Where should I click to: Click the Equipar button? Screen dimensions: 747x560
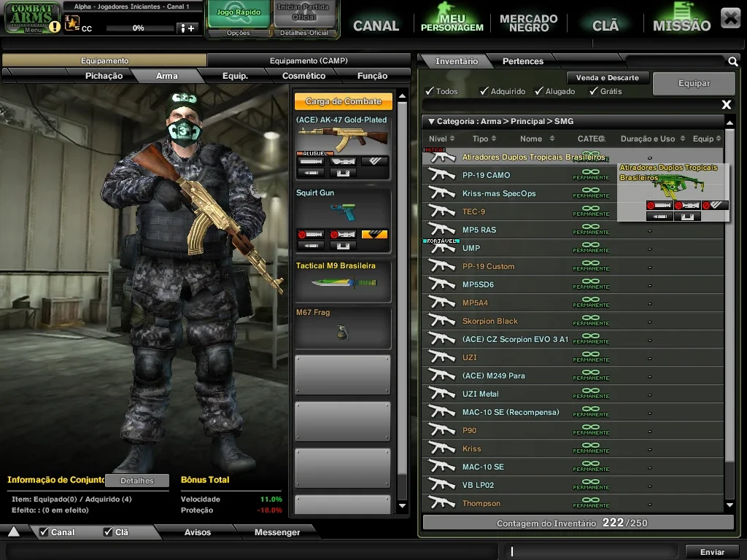coord(694,83)
